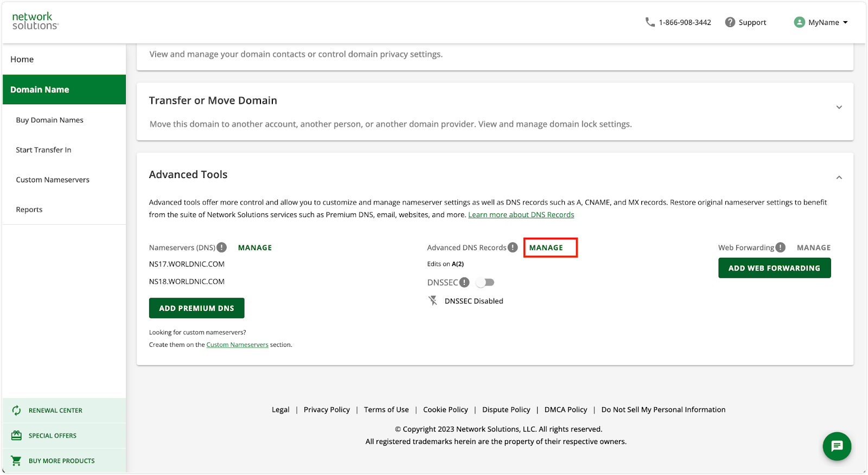Viewport: 868px width, 475px height.
Task: Click the Transfer or Move Domain heading
Action: [213, 100]
